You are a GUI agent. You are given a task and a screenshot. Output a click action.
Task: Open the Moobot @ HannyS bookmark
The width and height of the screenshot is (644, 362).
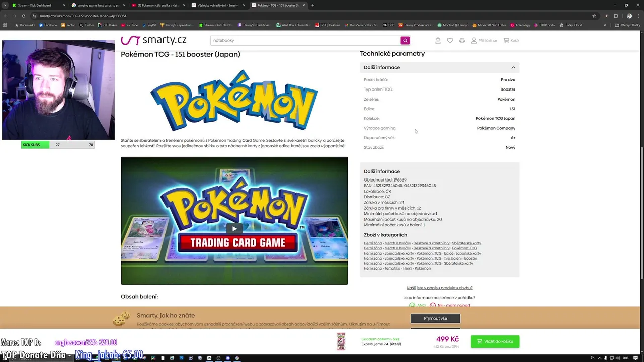pyautogui.click(x=453, y=25)
